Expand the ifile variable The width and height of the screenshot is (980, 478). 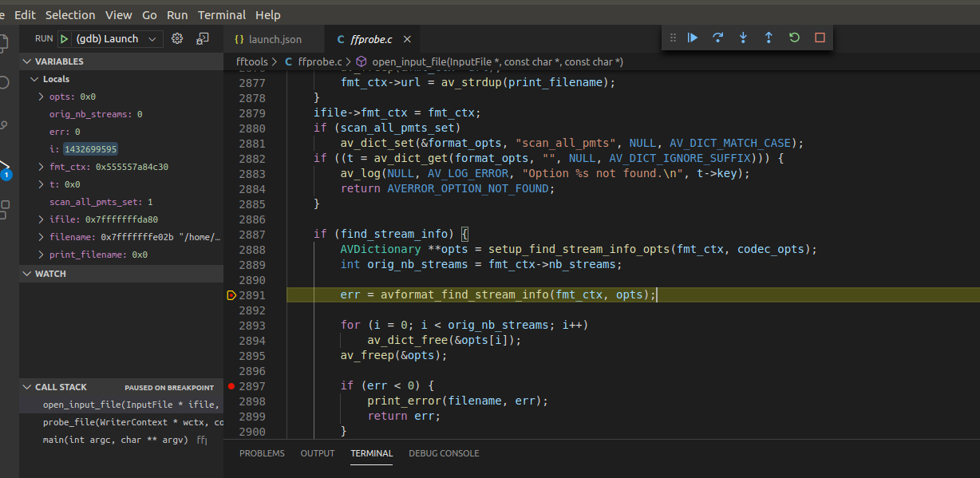click(x=41, y=219)
